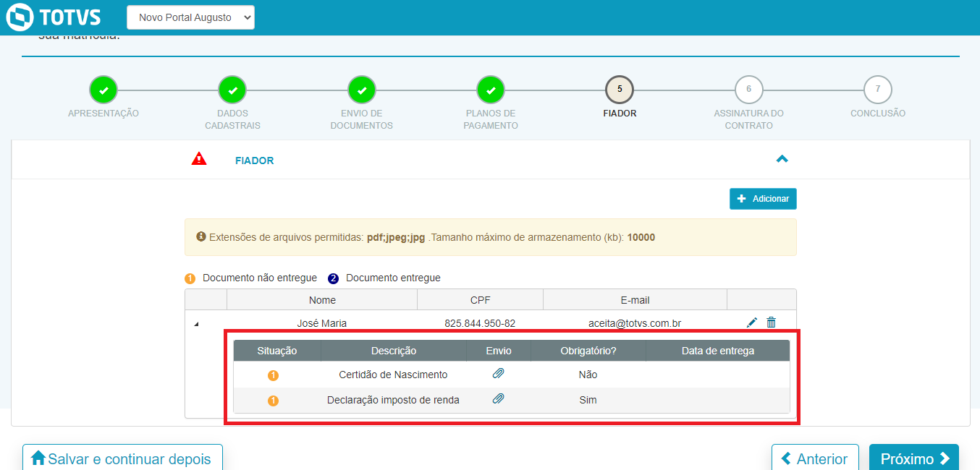
Task: Click the Obrigatório? column header
Action: [588, 351]
